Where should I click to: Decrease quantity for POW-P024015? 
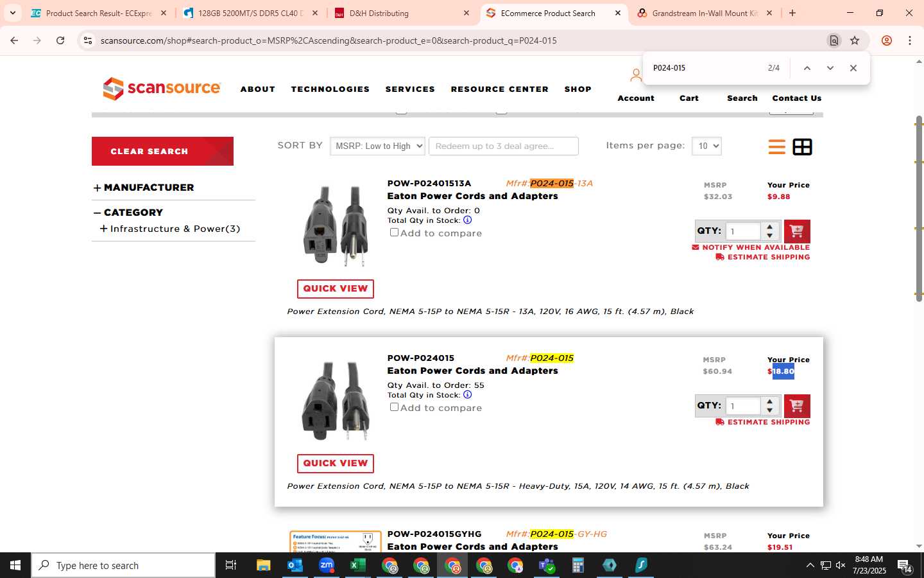(x=770, y=410)
